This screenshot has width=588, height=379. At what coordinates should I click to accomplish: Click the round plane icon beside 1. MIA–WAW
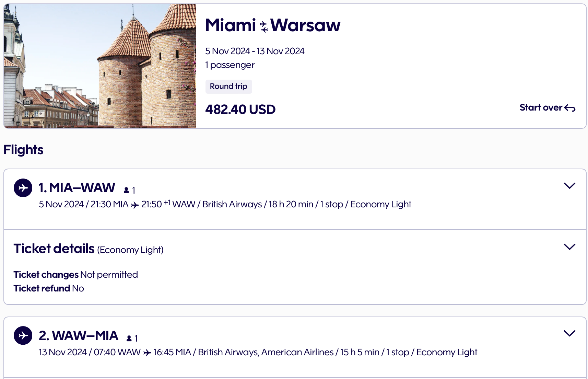point(23,188)
